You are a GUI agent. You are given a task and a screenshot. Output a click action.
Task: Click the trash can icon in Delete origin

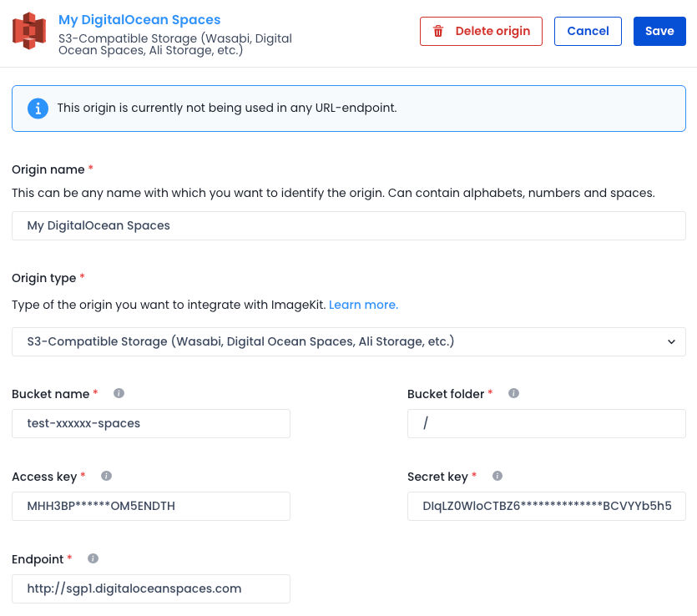click(x=438, y=31)
